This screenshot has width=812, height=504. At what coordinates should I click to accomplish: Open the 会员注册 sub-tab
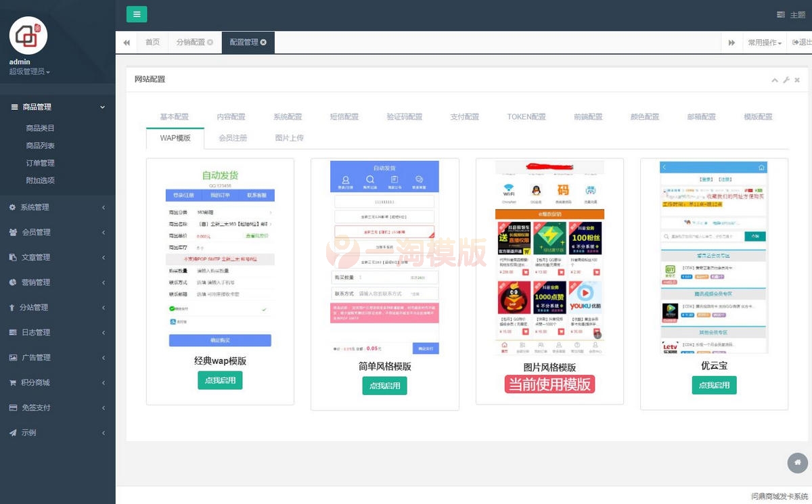click(233, 138)
